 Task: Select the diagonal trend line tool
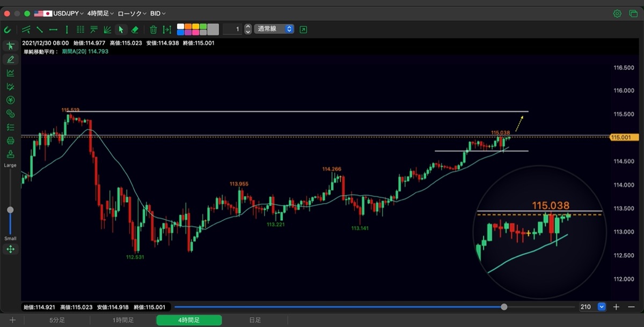point(40,29)
